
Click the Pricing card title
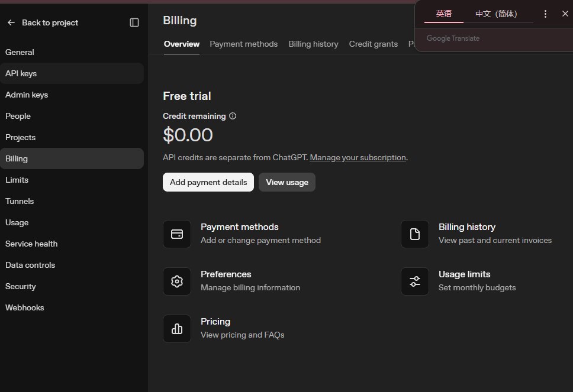click(215, 322)
